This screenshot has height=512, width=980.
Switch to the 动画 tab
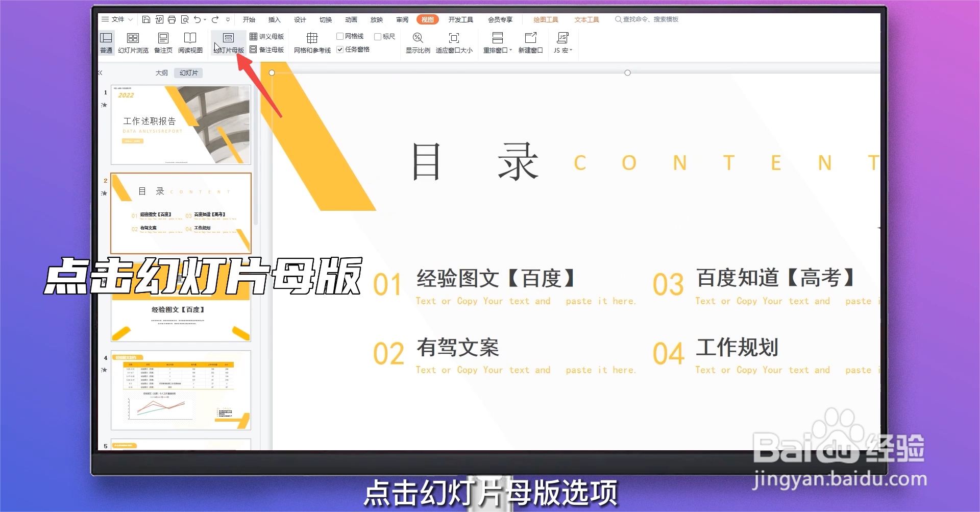click(x=351, y=19)
